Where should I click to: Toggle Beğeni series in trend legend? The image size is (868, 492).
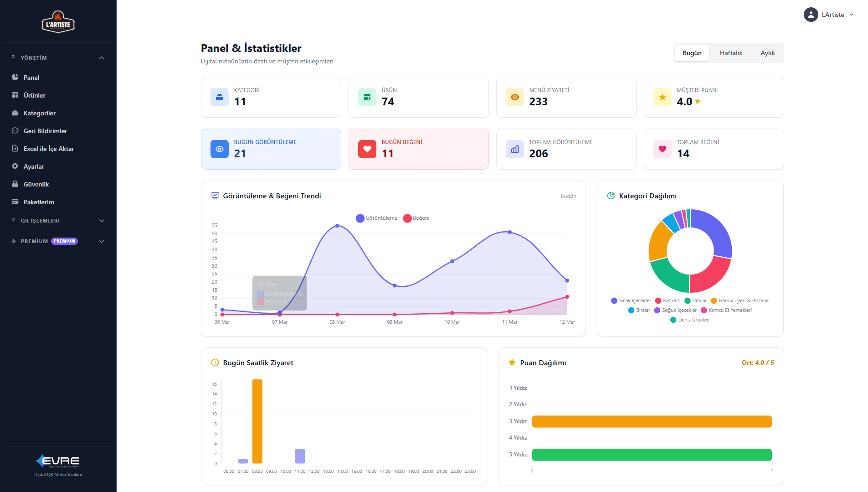(416, 218)
